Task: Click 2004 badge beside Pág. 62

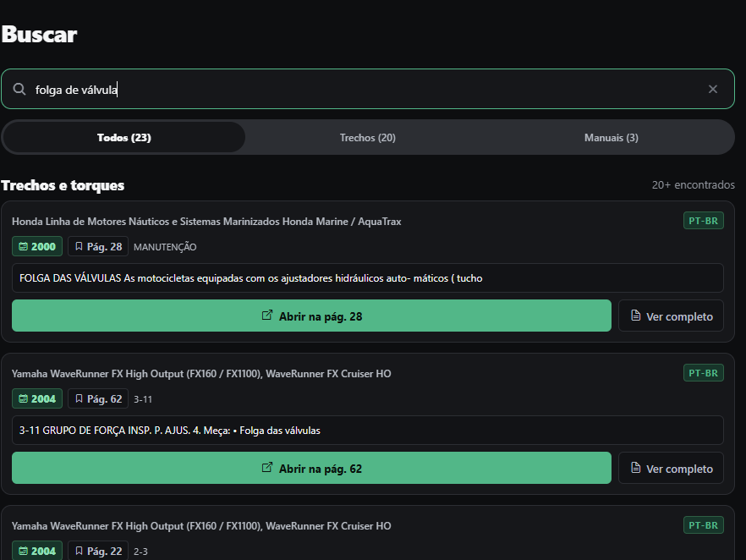Action: click(37, 398)
